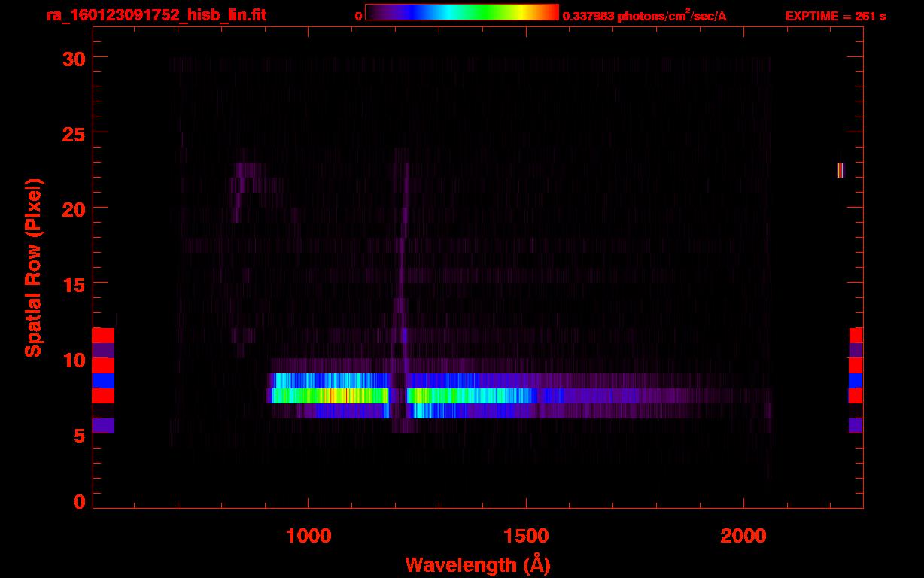Click the 1500 wavelength tick label
This screenshot has width=924, height=578.
click(x=526, y=536)
